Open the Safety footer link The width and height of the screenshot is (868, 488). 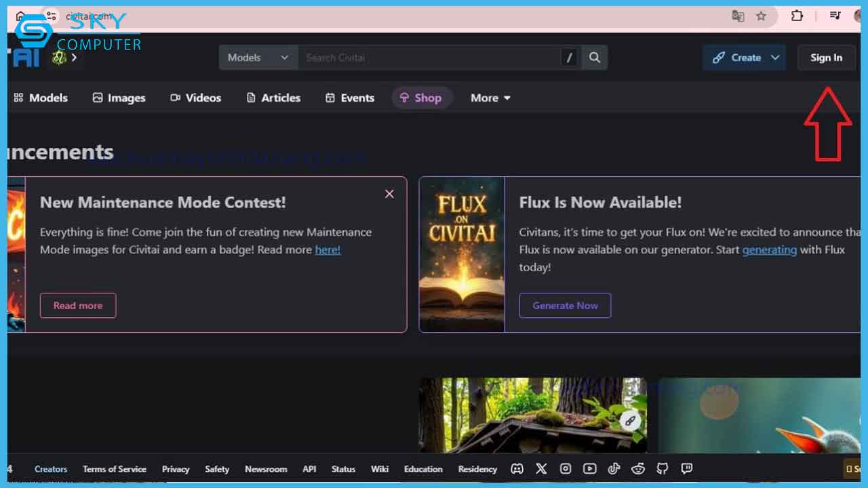pos(217,469)
